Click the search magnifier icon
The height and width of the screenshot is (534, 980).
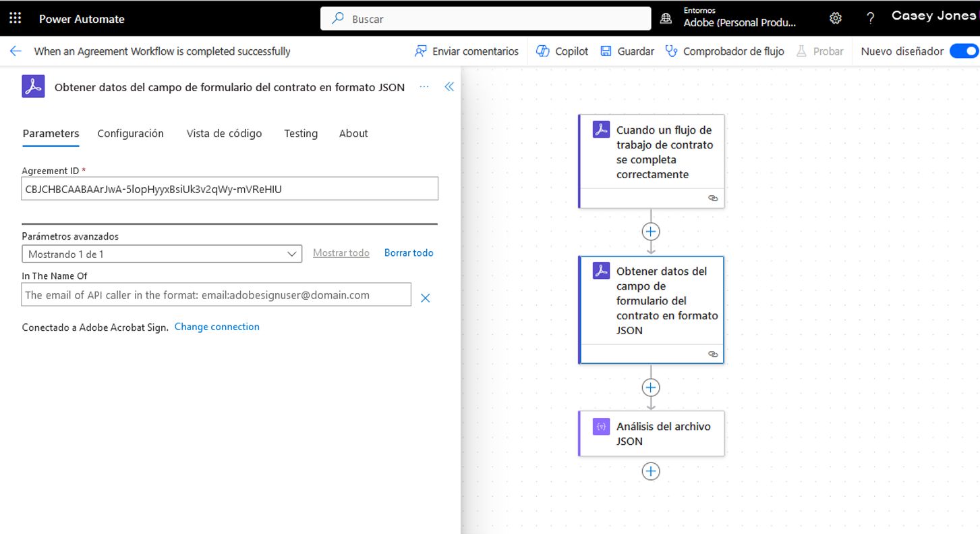(339, 19)
